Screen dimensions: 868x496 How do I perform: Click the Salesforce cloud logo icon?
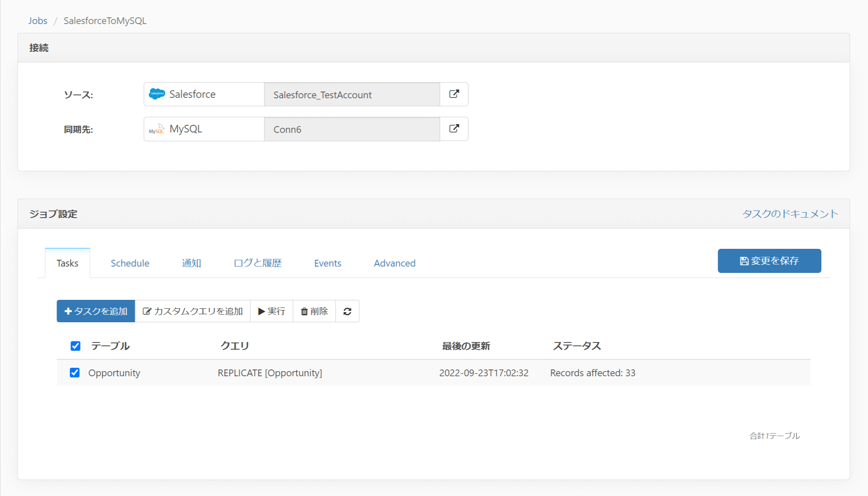pos(157,94)
